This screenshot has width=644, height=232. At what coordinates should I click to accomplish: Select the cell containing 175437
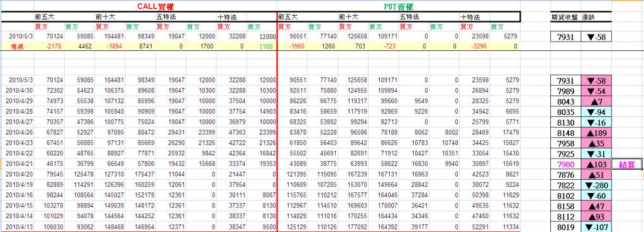(140, 175)
